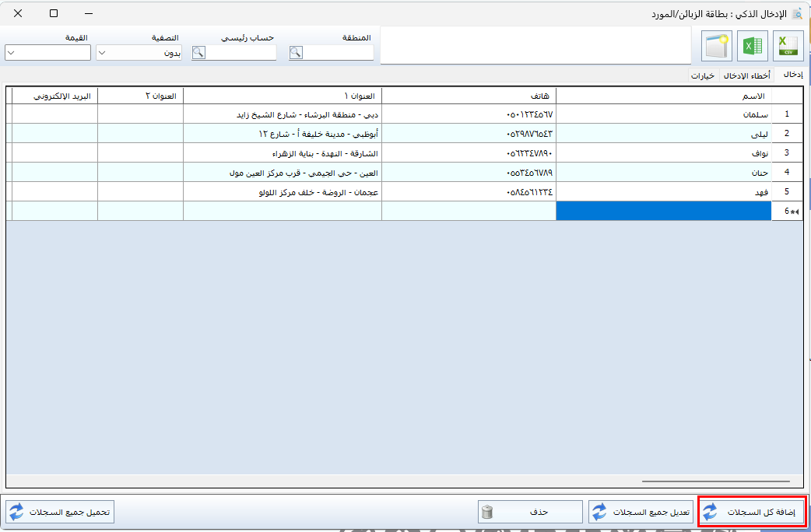Select the name cell ليلى
The width and height of the screenshot is (811, 532).
coord(664,133)
